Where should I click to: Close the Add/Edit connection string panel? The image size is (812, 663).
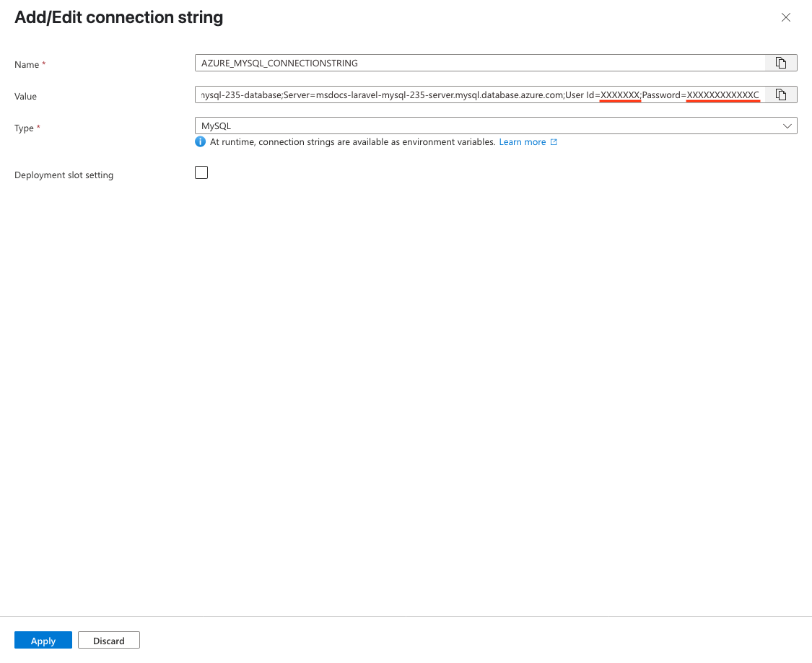pos(786,17)
